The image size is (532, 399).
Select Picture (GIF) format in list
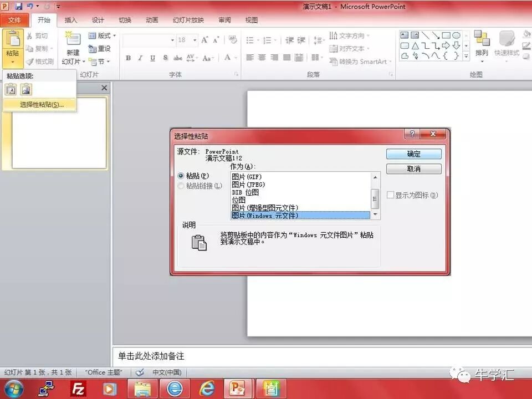[x=246, y=176]
